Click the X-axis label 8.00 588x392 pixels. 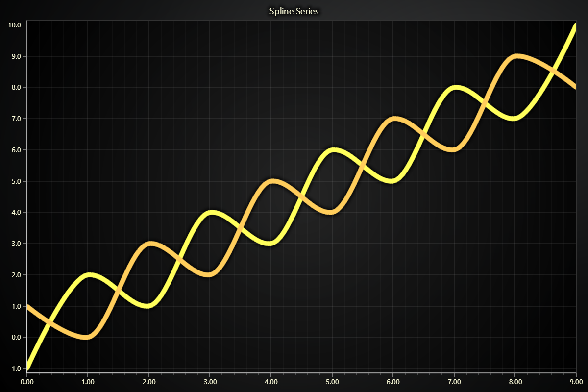[515, 381]
